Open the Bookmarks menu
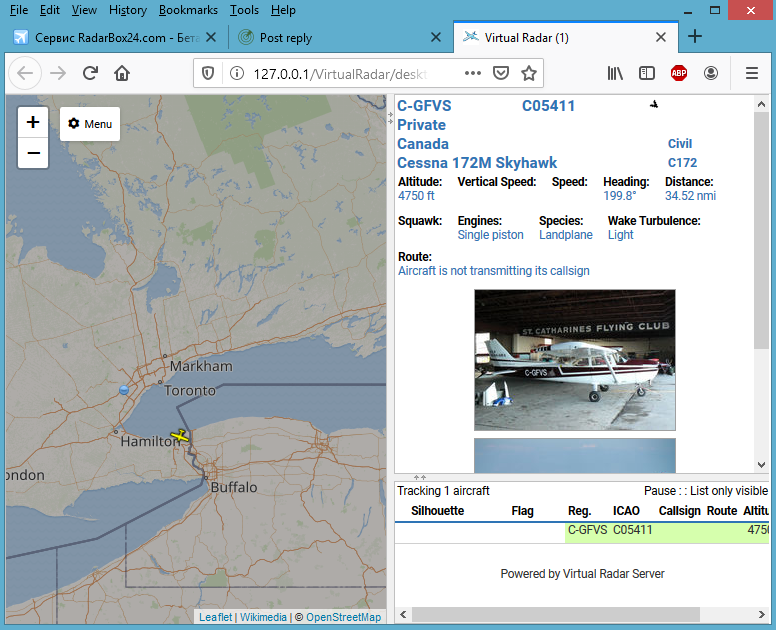Image resolution: width=776 pixels, height=630 pixels. click(188, 10)
